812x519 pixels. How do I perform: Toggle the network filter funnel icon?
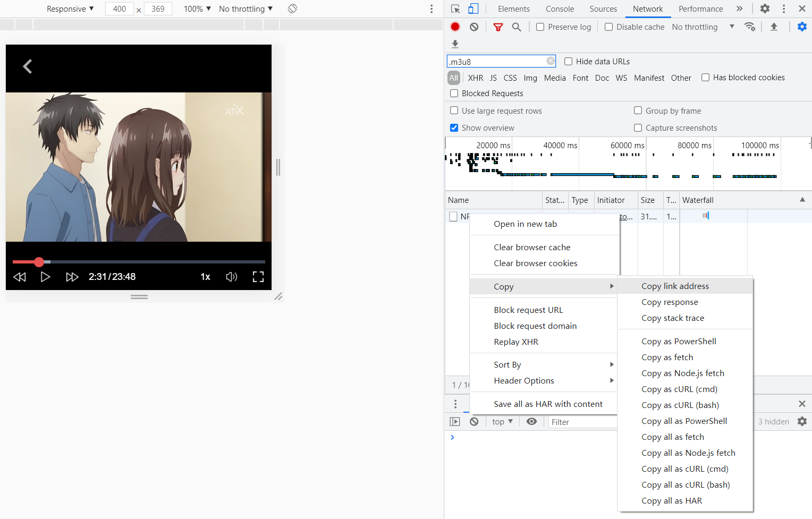[498, 27]
